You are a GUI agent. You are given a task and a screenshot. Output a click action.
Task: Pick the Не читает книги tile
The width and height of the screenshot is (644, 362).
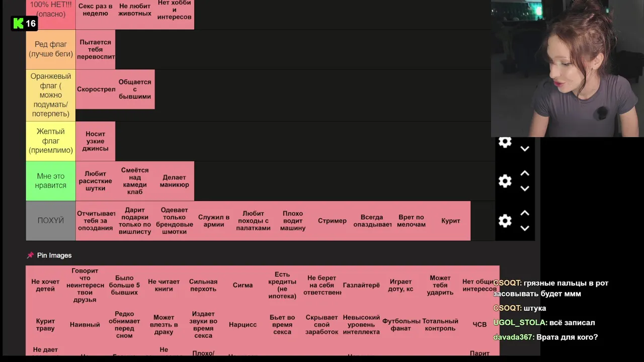tap(164, 285)
